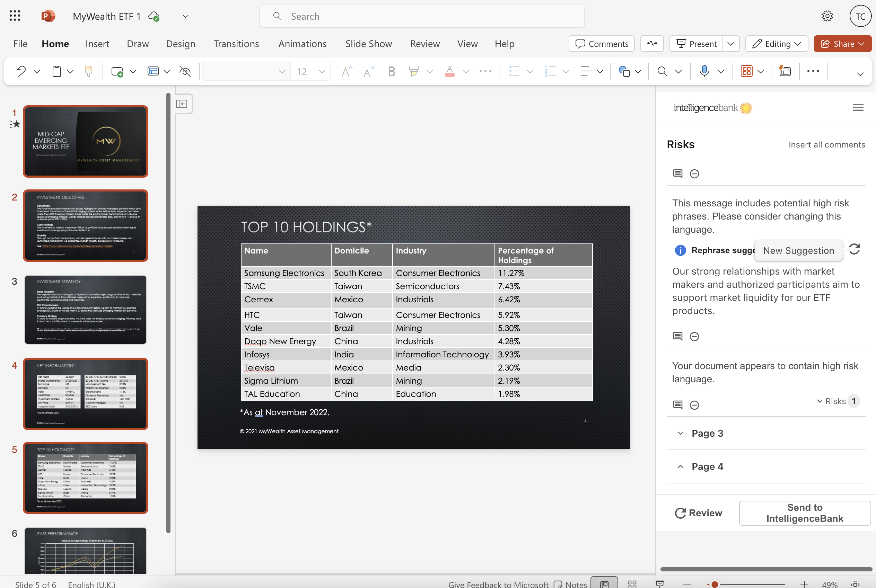
Task: Click the app launcher grid icon
Action: [15, 16]
